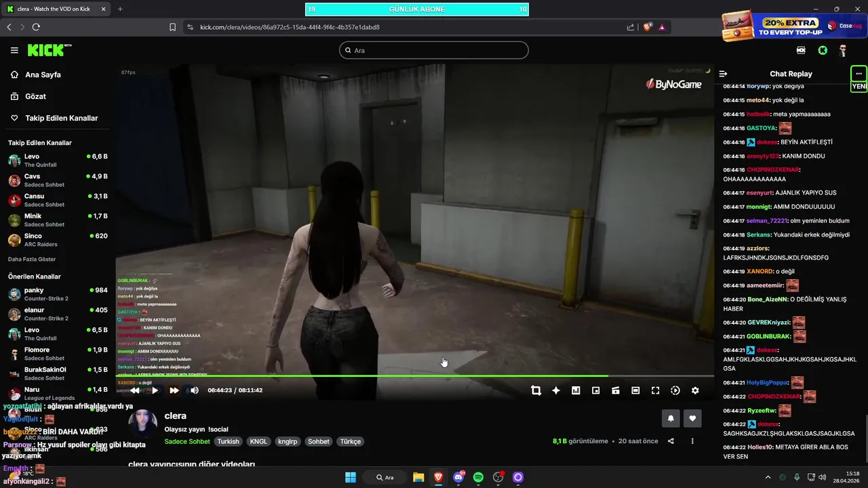
Task: Select the knglrp tag
Action: (287, 441)
